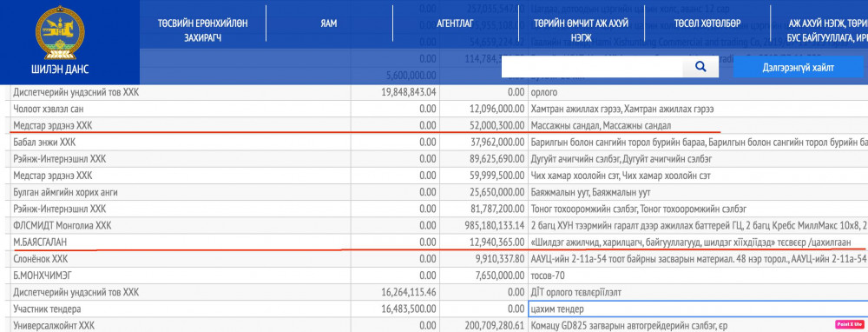
Task: Click amount 16,483,500.00
Action: [409, 309]
